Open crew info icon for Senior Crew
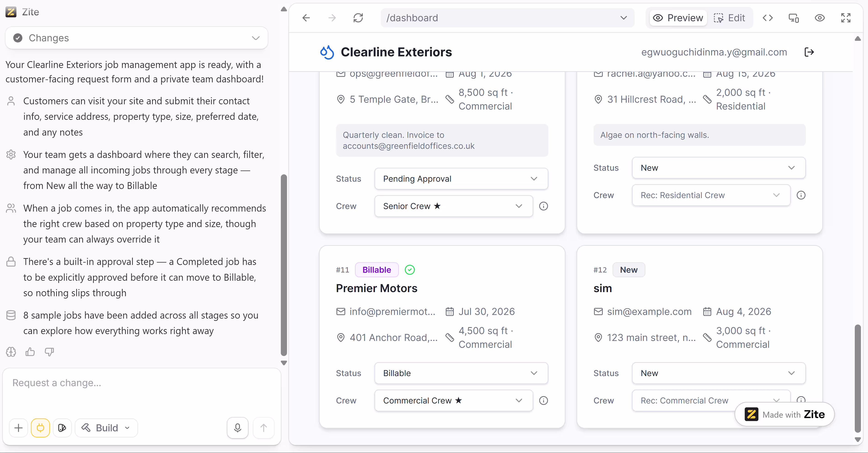The width and height of the screenshot is (868, 453). point(544,206)
